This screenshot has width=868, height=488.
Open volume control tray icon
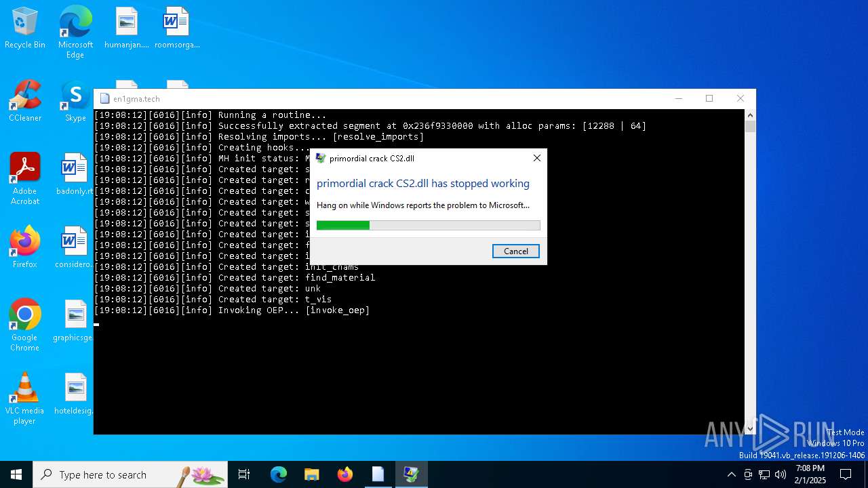(x=781, y=474)
